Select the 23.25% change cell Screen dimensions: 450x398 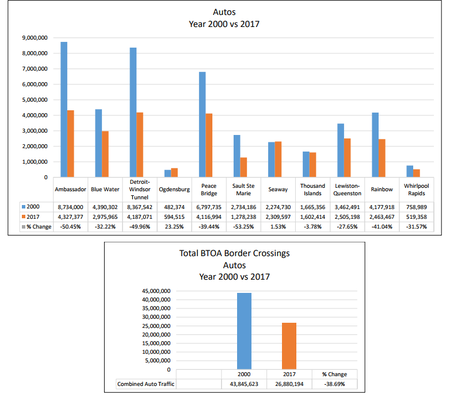pos(174,227)
